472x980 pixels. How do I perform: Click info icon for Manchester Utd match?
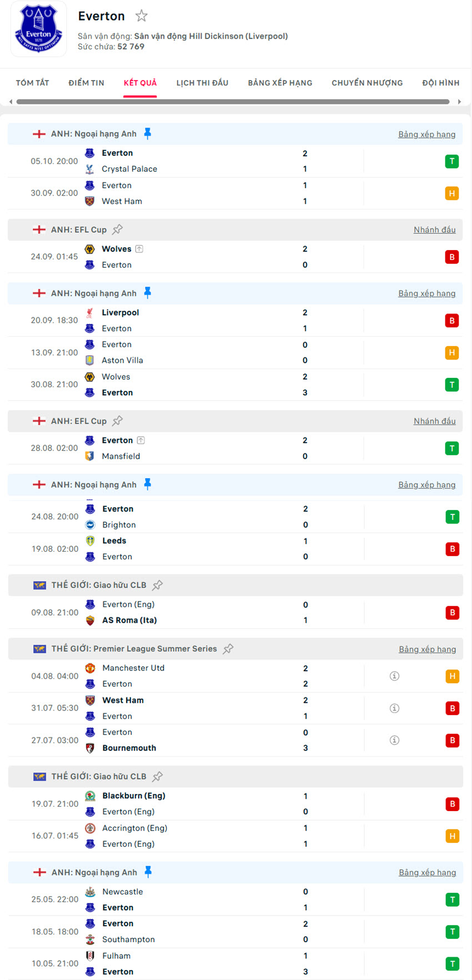394,676
